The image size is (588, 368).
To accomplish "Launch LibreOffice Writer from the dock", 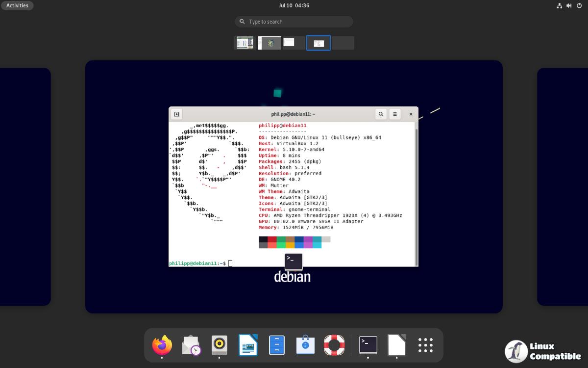I will [x=248, y=345].
